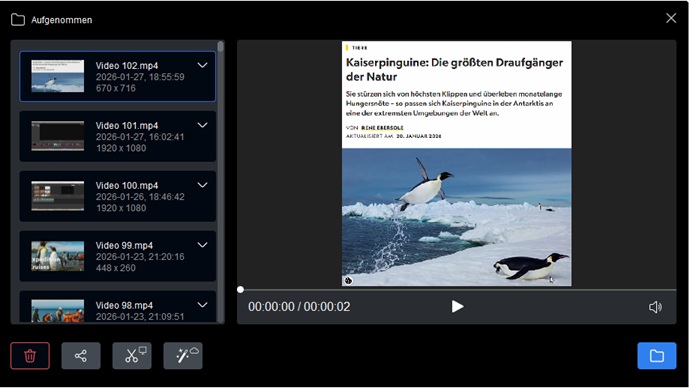Click the timestamp 2026-01-27, 18:55:59
The width and height of the screenshot is (690, 388).
(140, 77)
